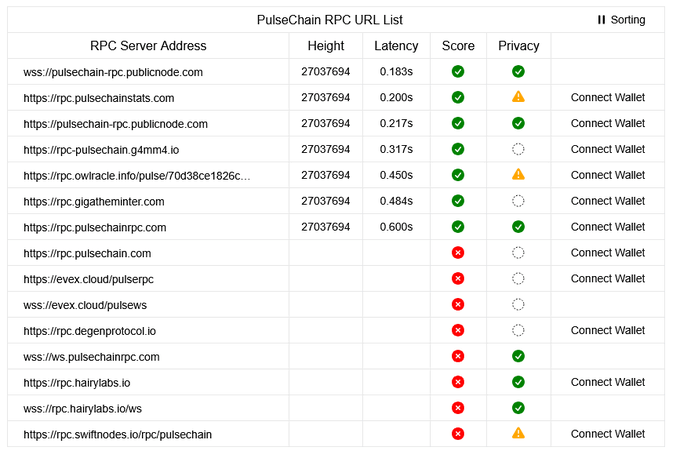
Task: Connect Wallet for rpc.owlracle.info row
Action: [x=608, y=175]
